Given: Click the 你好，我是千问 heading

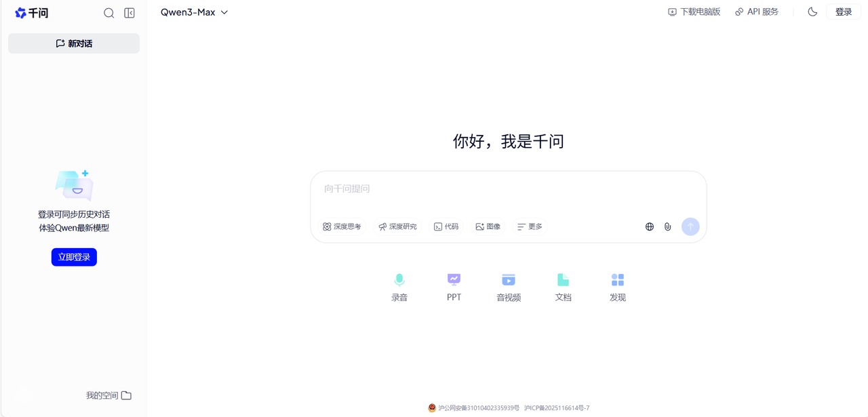Looking at the screenshot, I should click(509, 141).
